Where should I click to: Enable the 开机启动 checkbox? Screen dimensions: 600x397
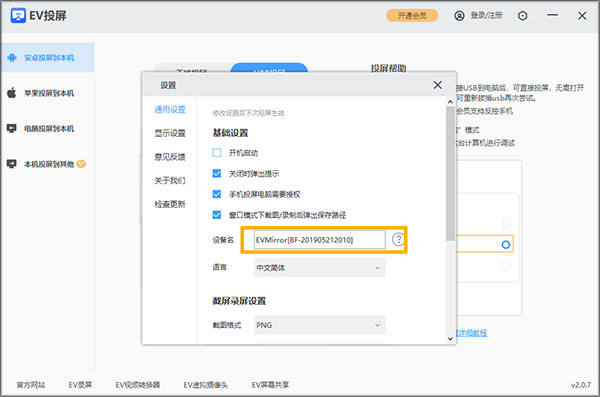coord(217,153)
